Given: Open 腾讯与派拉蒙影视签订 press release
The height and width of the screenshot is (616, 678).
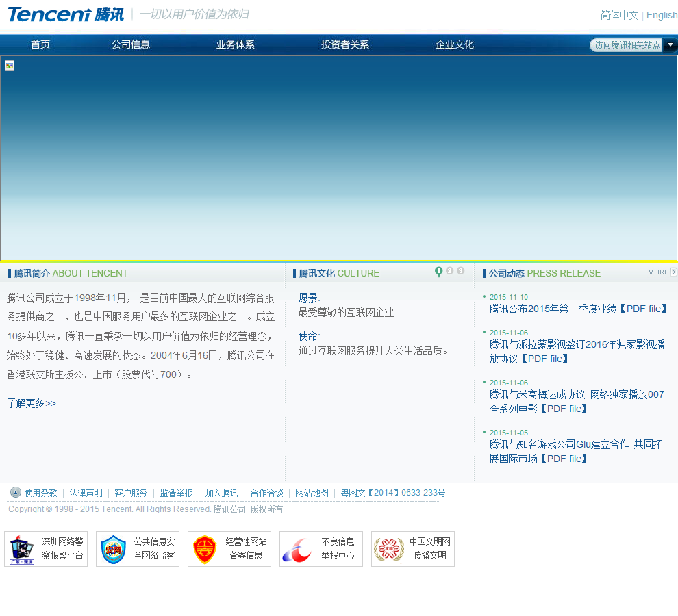Looking at the screenshot, I should click(577, 351).
